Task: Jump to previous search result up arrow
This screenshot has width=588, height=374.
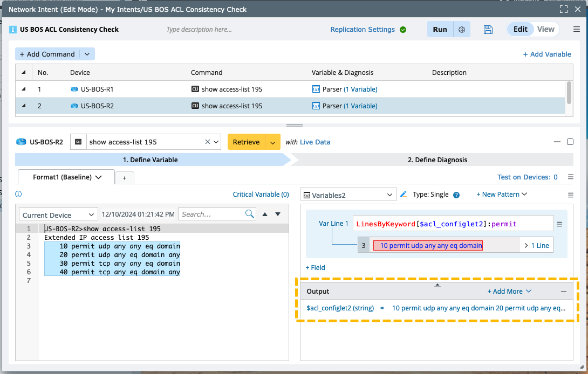Action: click(265, 214)
